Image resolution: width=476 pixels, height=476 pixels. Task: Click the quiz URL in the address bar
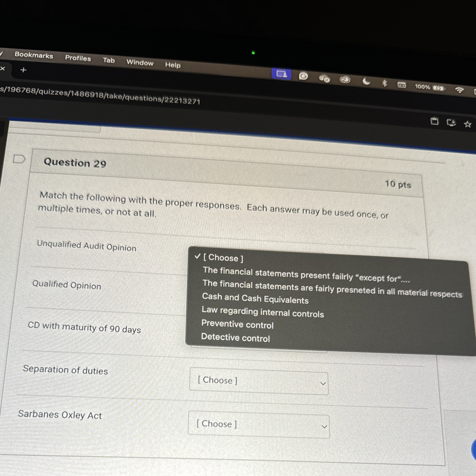(100, 95)
